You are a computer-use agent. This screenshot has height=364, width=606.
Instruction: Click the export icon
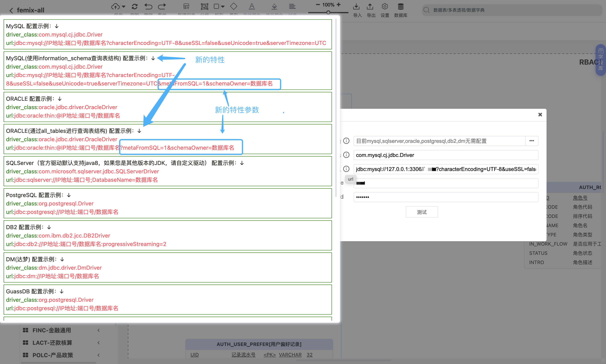370,7
